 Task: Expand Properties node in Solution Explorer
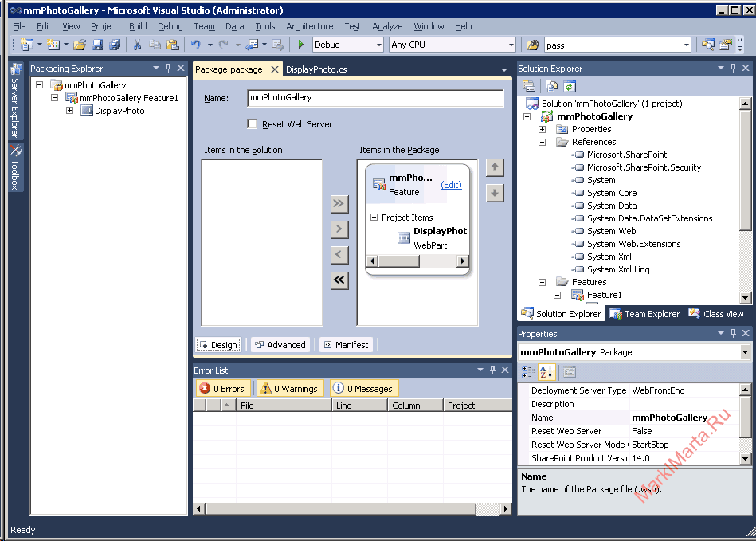click(x=542, y=129)
